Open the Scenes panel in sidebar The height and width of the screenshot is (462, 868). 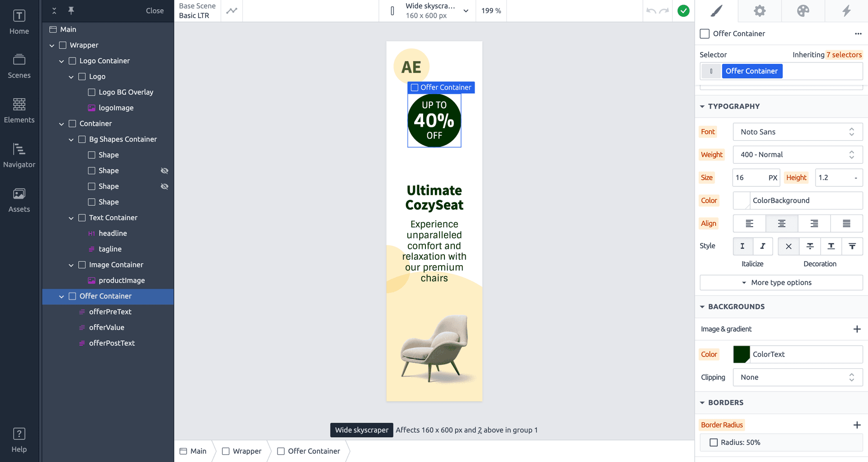[x=19, y=66]
